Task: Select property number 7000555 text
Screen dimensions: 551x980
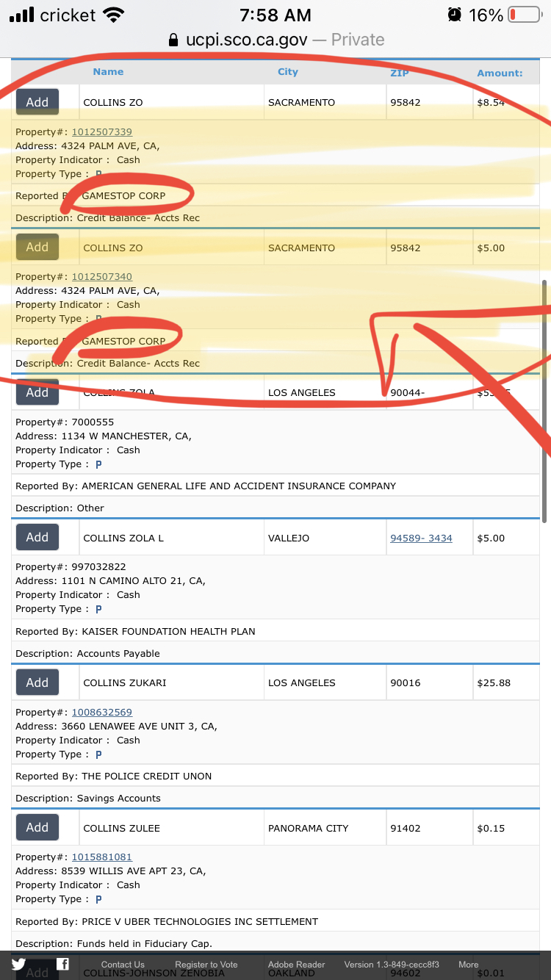Action: [93, 422]
